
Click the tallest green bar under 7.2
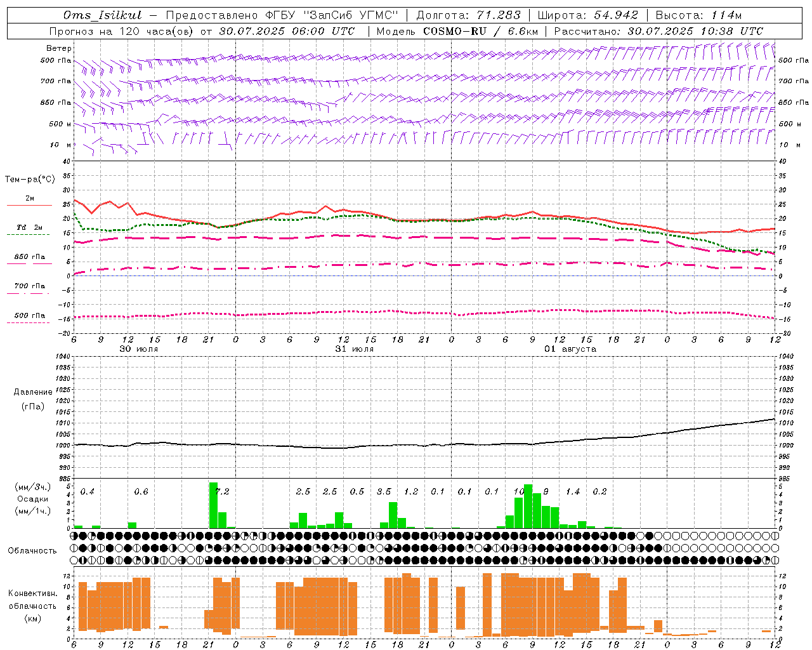(213, 505)
